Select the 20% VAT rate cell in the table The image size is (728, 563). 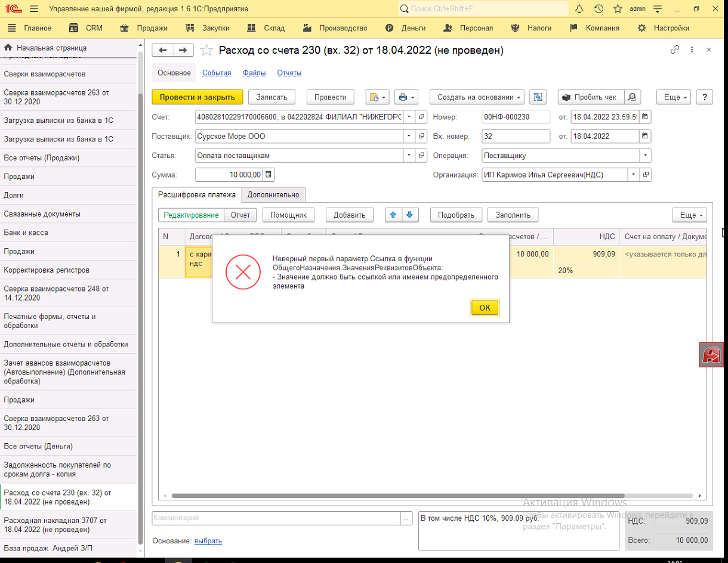(x=587, y=270)
